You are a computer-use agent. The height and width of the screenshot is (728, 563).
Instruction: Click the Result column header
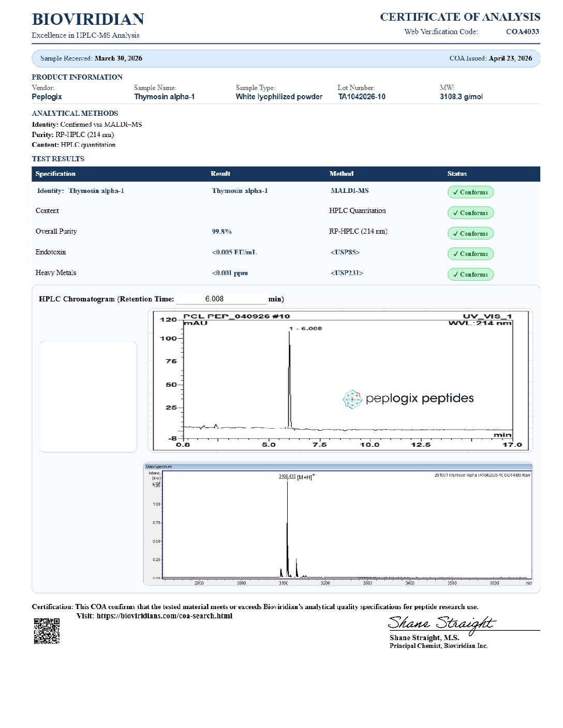tap(220, 174)
